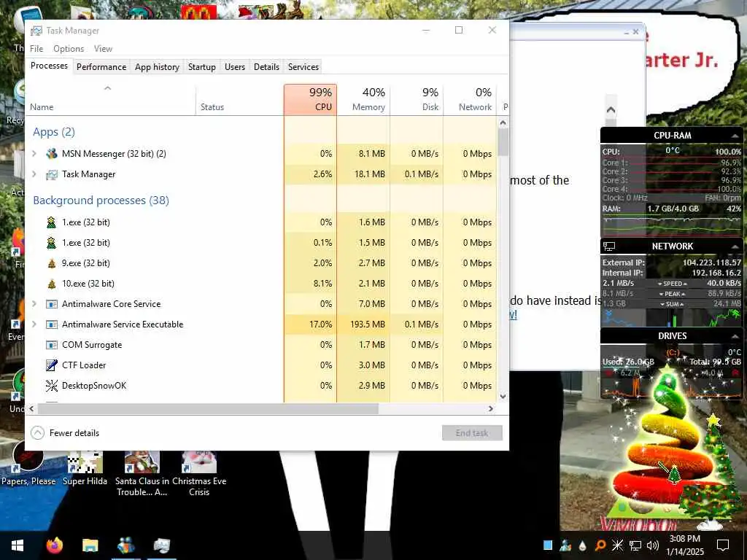Click the 193.5 MB memory value
747x560 pixels.
pos(368,324)
